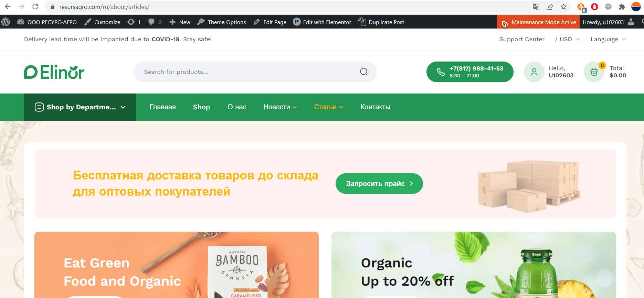Click the cart Total $0.00 text
Image resolution: width=644 pixels, height=298 pixels.
coord(618,72)
